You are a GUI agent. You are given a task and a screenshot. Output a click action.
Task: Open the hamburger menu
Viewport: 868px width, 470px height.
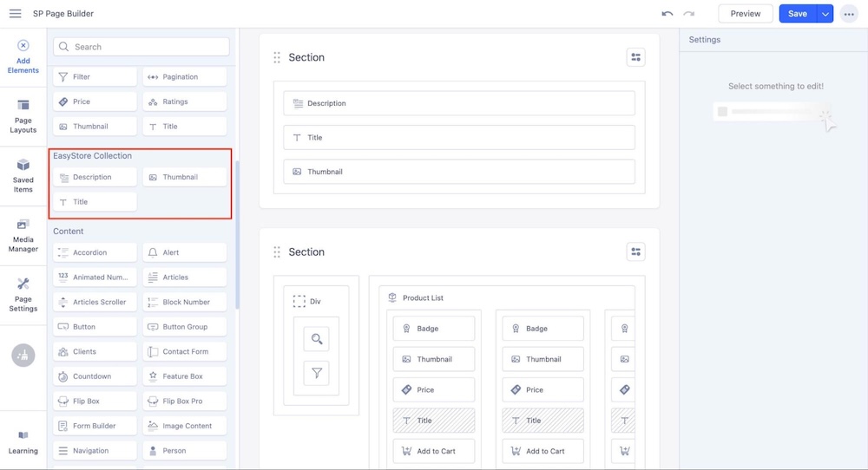point(15,13)
